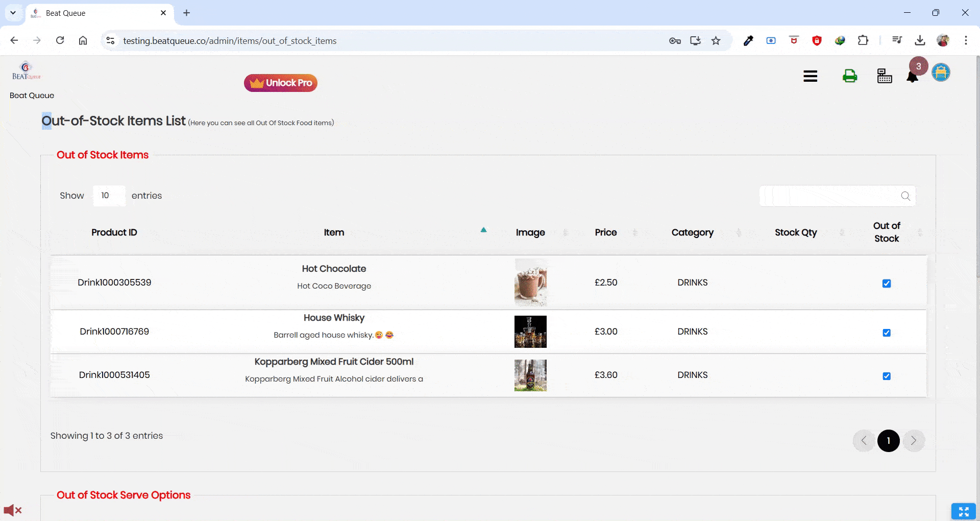Open the hamburger navigation menu
Screen dimensions: 980x521
pos(810,76)
